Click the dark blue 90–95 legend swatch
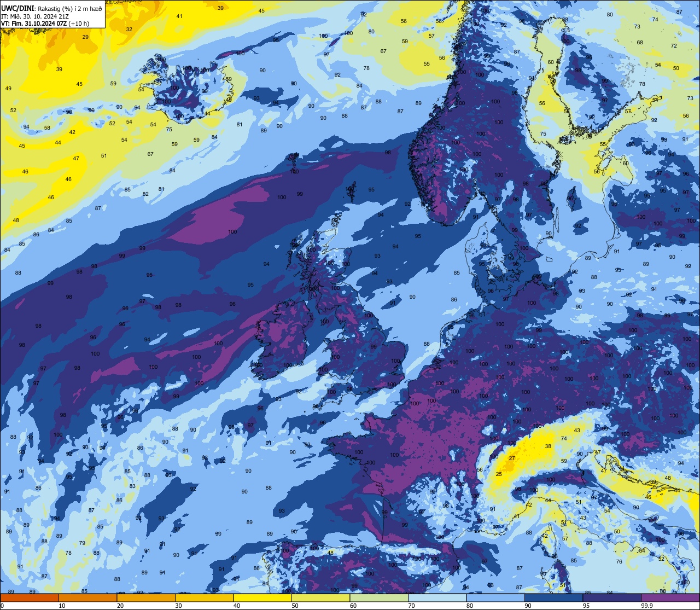The height and width of the screenshot is (610, 700). (553, 597)
